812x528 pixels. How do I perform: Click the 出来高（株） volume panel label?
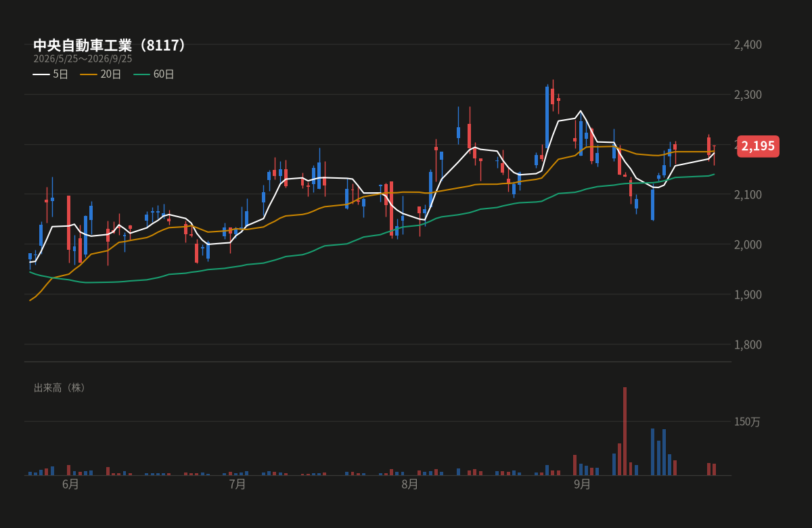coord(60,388)
